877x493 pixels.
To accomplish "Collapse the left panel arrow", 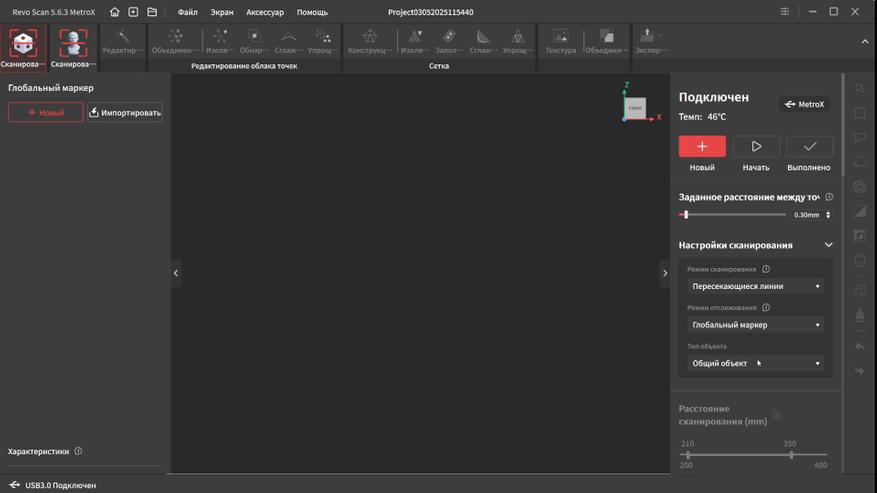I will [176, 273].
